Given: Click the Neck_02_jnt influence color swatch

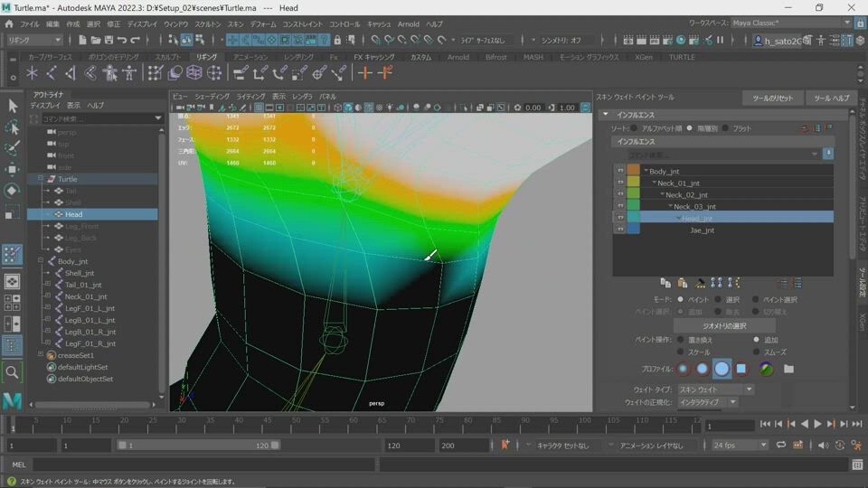Looking at the screenshot, I should tap(634, 194).
